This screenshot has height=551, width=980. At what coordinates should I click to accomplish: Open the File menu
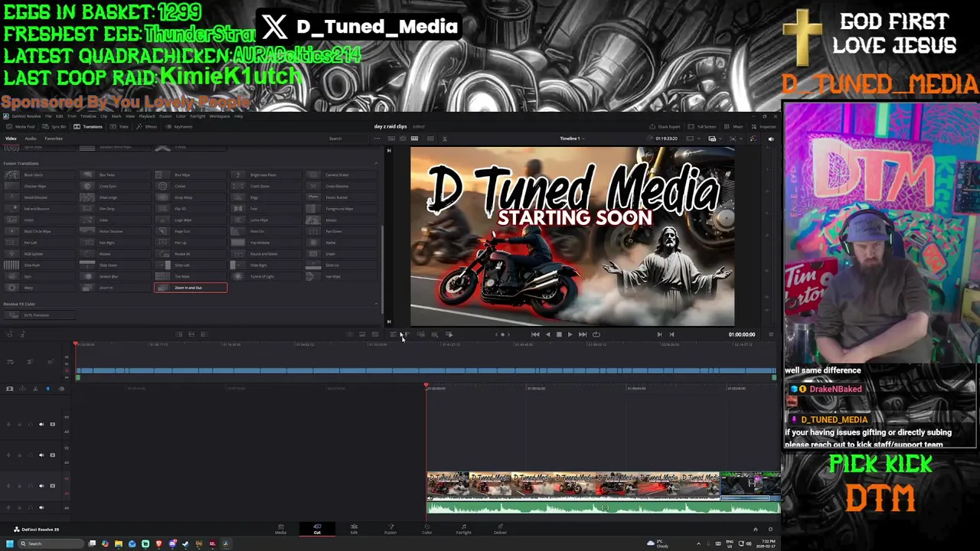48,116
